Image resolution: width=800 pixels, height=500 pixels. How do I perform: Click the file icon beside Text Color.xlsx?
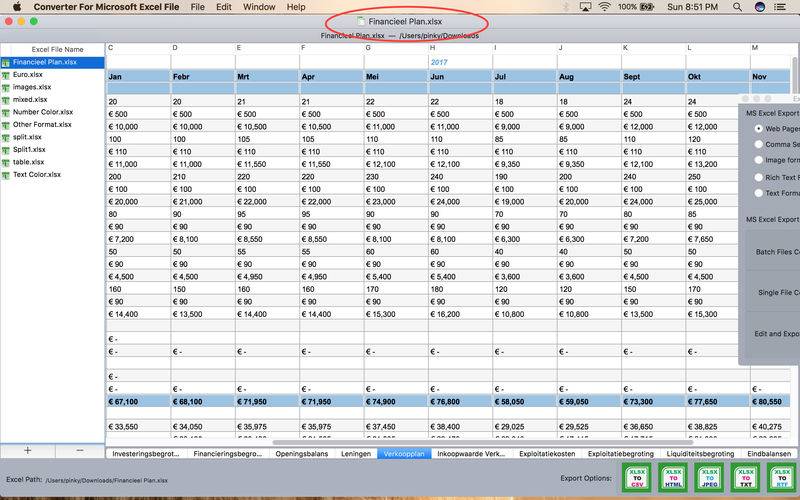coord(6,175)
